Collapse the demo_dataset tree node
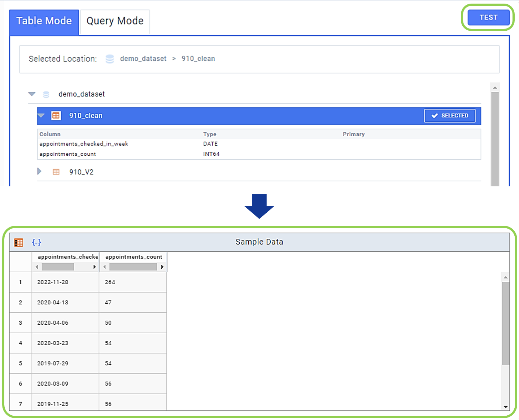519x420 pixels. pos(32,94)
